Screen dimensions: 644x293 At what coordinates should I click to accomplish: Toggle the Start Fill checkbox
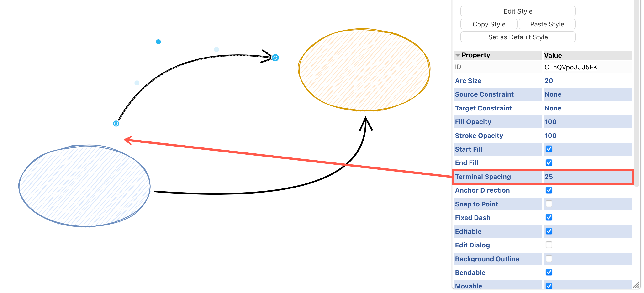549,149
